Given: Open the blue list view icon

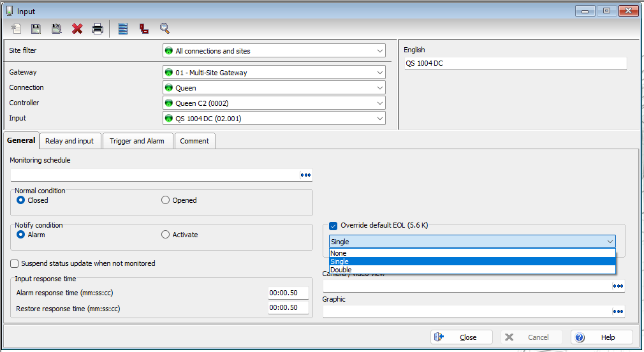Looking at the screenshot, I should tap(123, 29).
